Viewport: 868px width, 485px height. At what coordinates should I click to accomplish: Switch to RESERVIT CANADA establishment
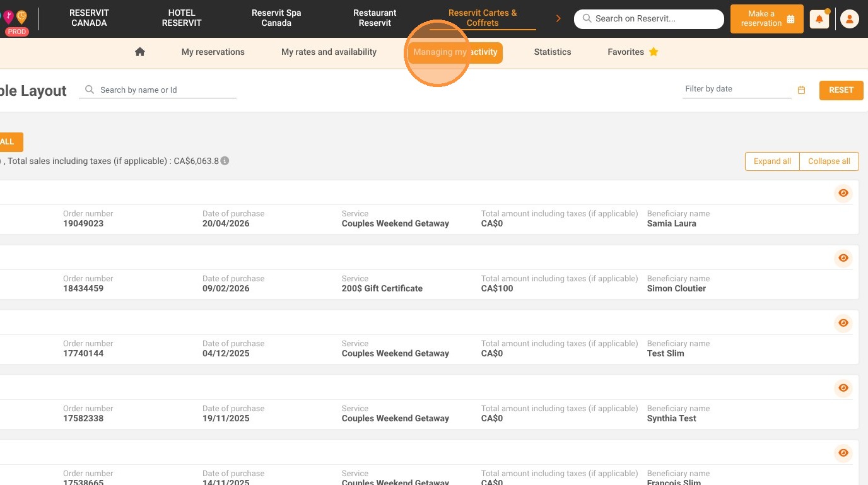click(x=89, y=18)
